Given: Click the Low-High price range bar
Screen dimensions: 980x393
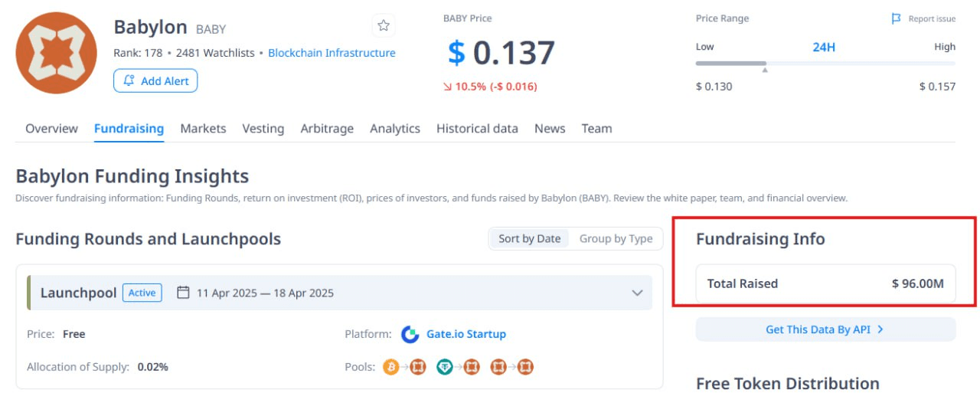Looking at the screenshot, I should 825,63.
